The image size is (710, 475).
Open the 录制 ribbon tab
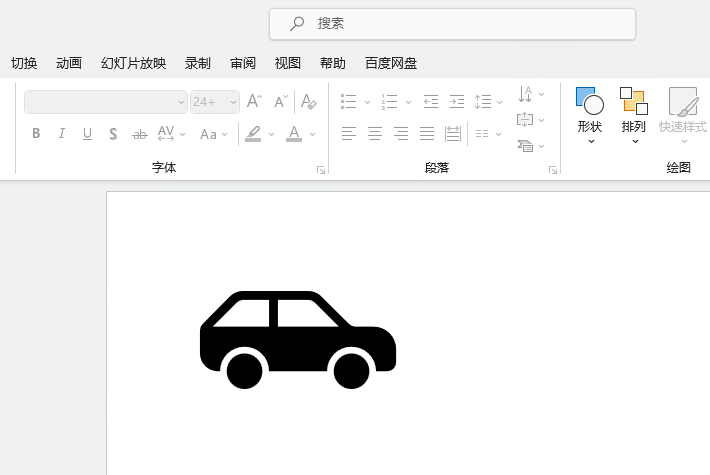[198, 63]
